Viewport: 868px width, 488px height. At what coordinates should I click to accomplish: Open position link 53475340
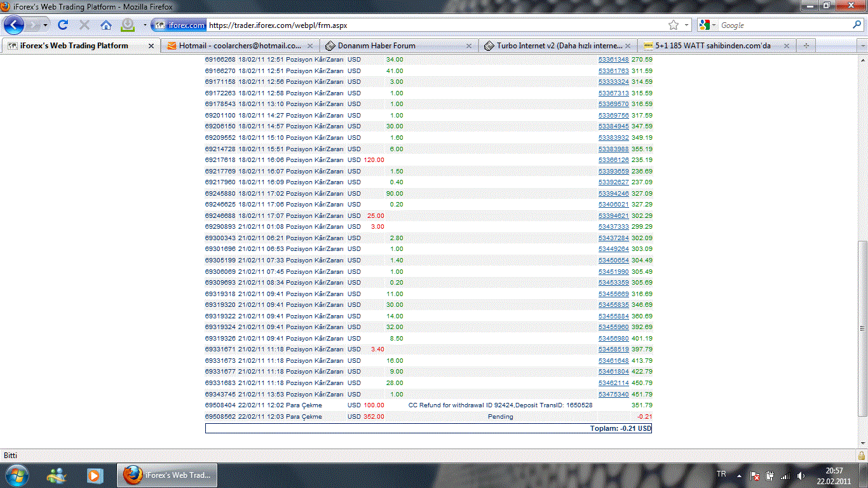tap(613, 394)
